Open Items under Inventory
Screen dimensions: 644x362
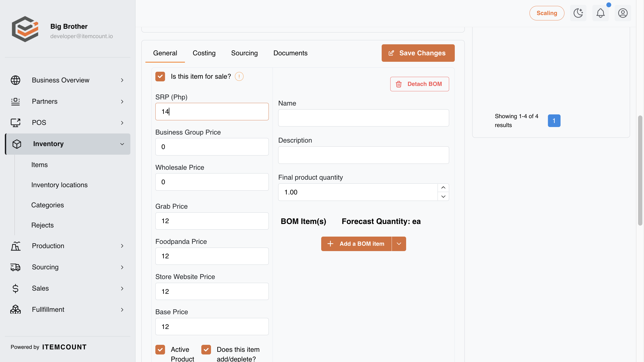tap(40, 165)
